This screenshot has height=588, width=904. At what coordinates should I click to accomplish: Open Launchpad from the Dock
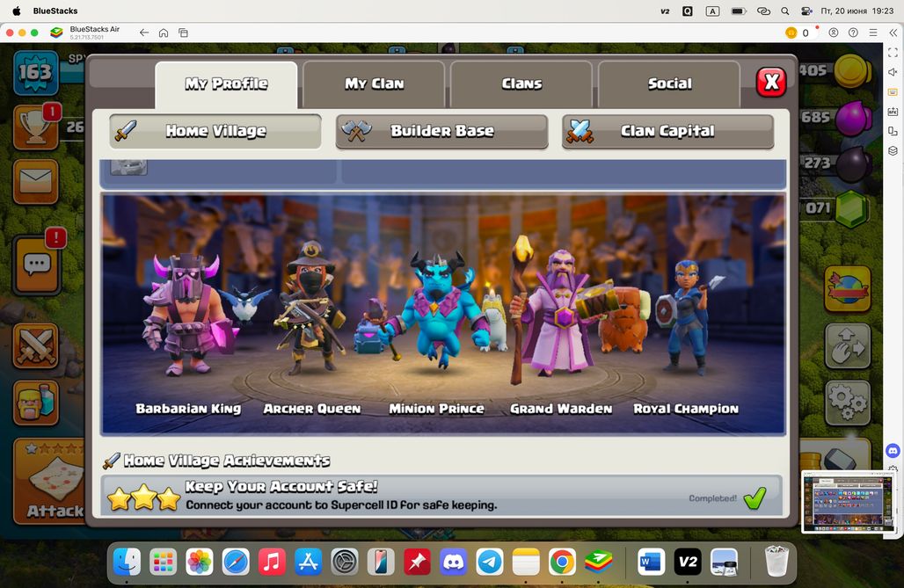tap(164, 562)
